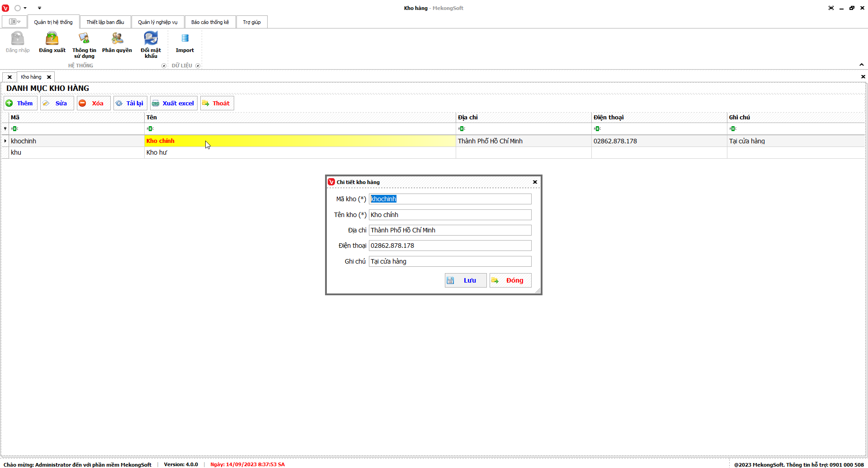The height and width of the screenshot is (468, 868).
Task: Expand the DỮ LIỆU group launcher
Action: point(198,66)
